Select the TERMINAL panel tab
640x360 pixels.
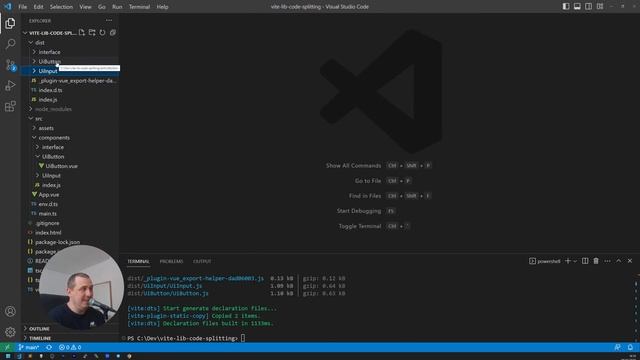pos(138,261)
